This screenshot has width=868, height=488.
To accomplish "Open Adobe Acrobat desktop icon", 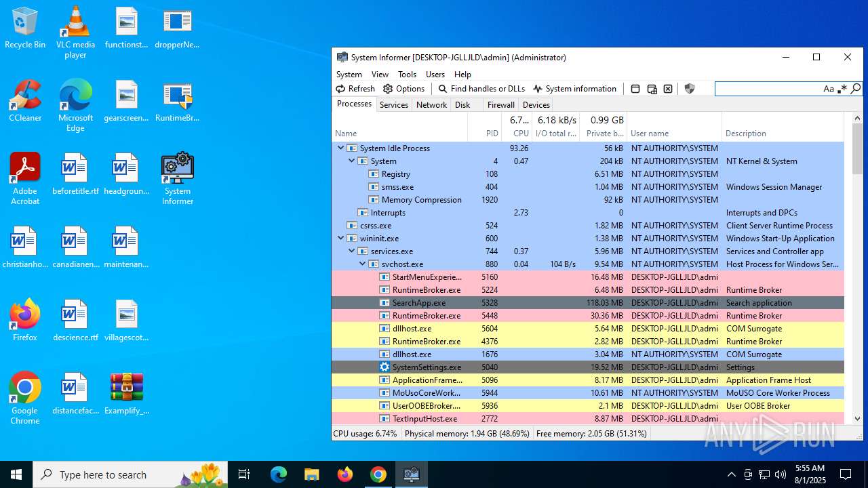I will coord(25,179).
